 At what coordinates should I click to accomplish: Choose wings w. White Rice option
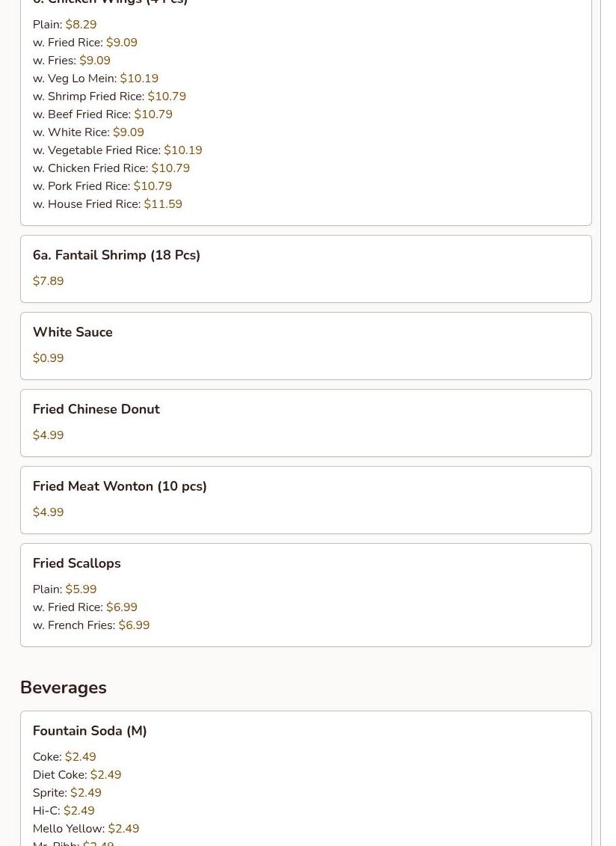click(x=88, y=132)
